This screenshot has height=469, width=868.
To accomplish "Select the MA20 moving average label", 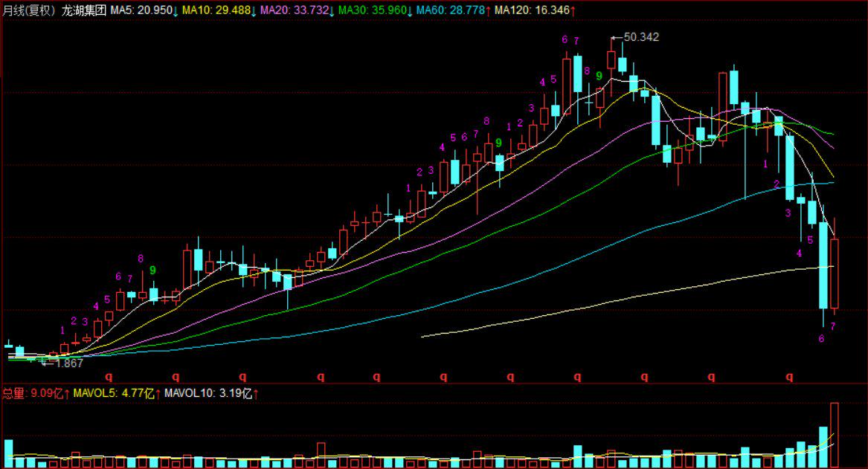I will 273,11.
